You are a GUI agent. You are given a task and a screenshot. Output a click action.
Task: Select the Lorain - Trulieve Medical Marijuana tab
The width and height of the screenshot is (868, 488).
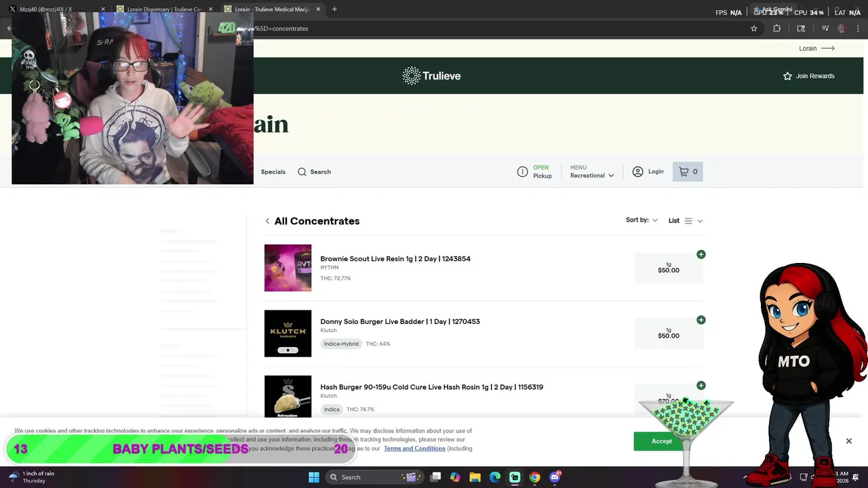click(271, 9)
